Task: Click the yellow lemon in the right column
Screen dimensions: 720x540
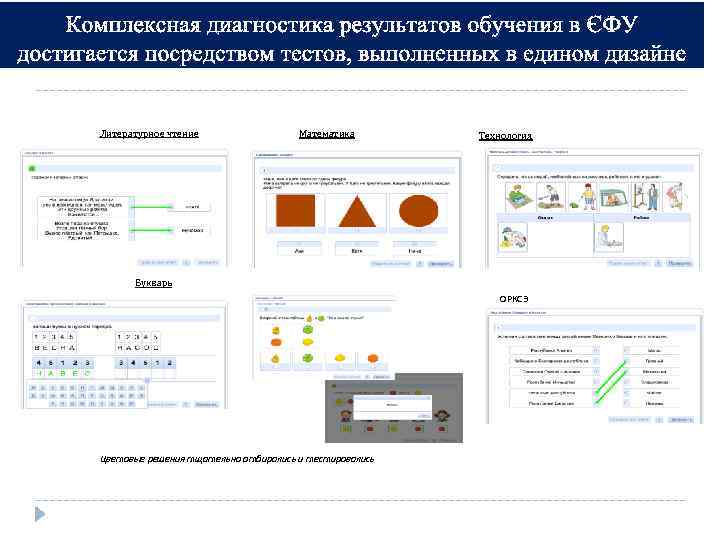Action: (308, 342)
